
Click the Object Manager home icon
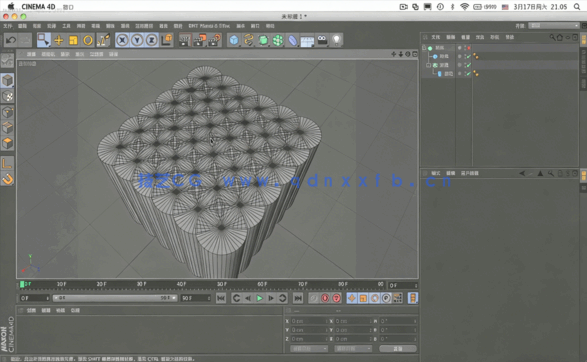coord(560,37)
